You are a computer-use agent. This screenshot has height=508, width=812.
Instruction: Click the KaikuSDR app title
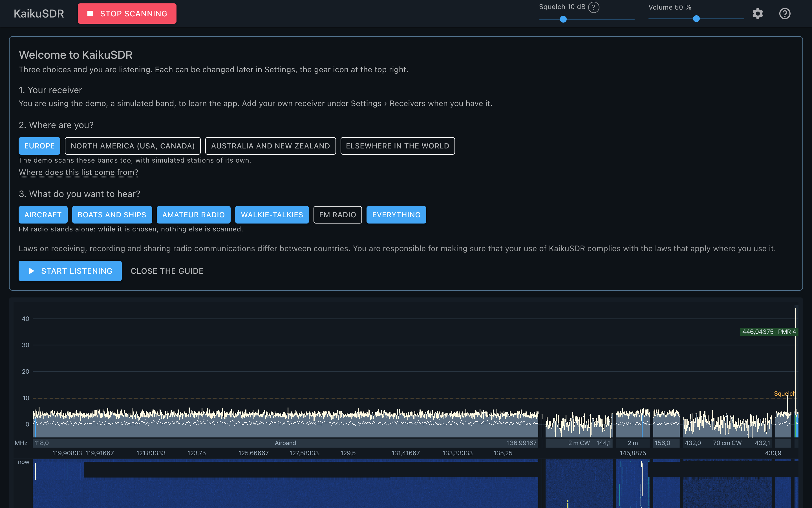(39, 14)
